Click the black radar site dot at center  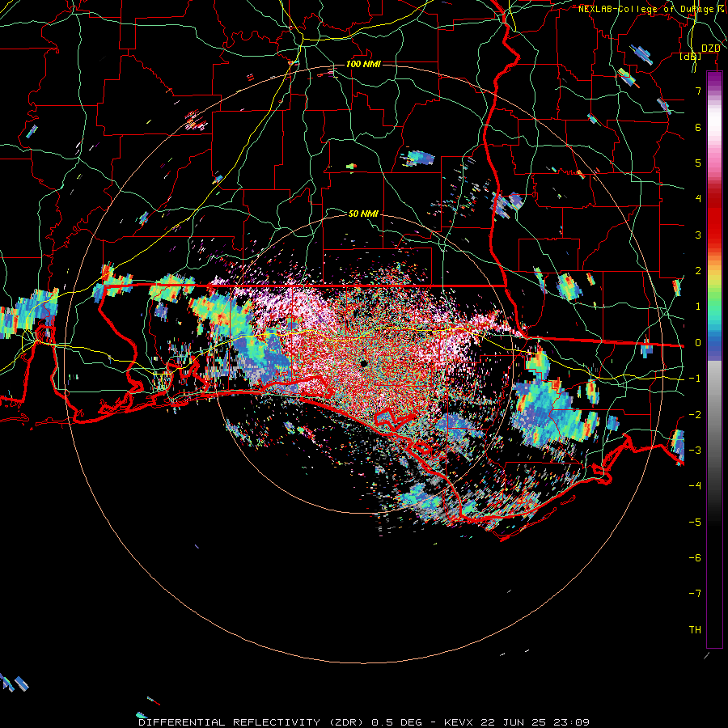point(363,362)
